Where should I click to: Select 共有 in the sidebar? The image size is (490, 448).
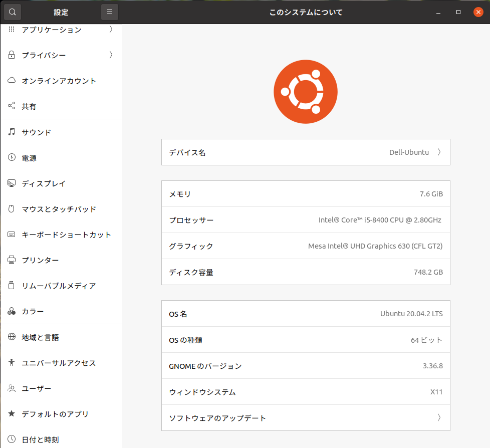pos(61,106)
